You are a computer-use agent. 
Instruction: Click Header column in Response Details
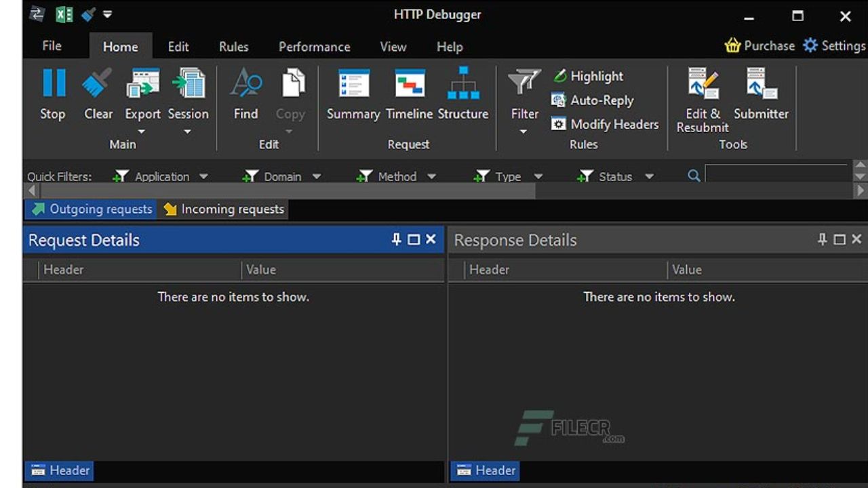click(x=566, y=270)
